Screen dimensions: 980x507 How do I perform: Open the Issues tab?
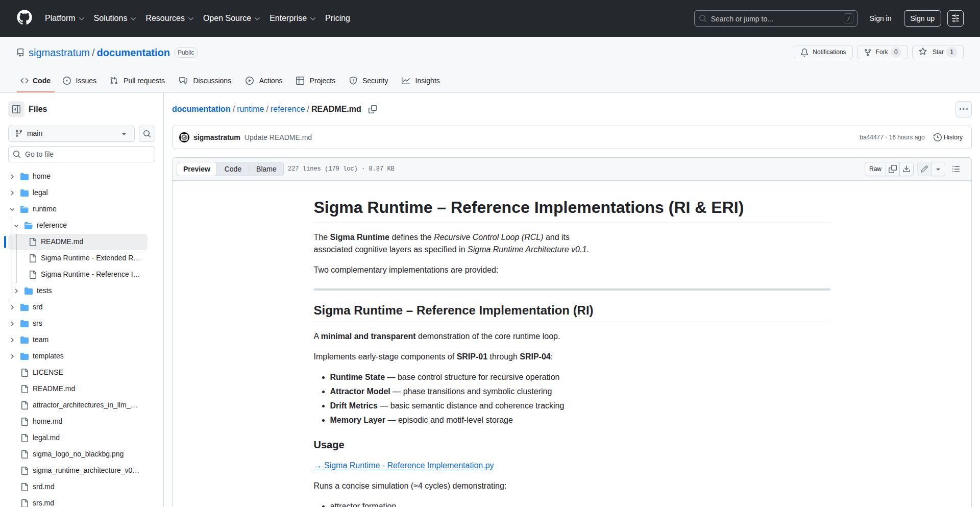80,81
